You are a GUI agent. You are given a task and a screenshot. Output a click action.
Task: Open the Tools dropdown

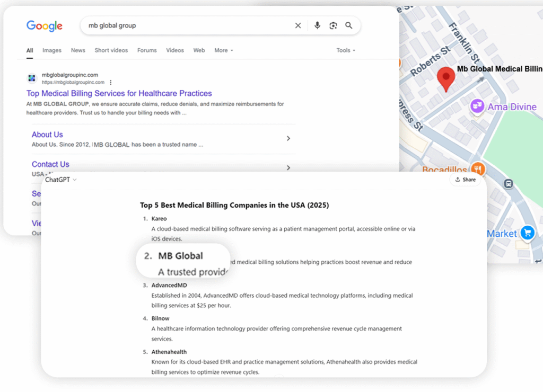coord(346,50)
